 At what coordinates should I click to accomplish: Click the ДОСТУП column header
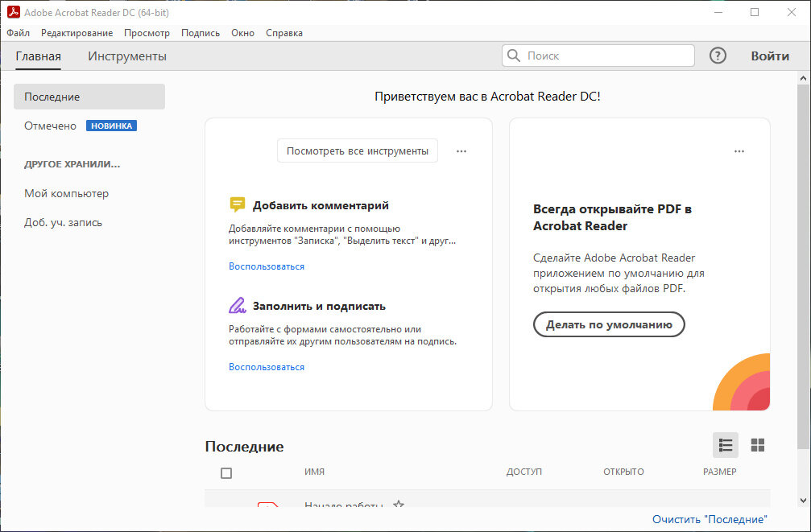pos(524,472)
